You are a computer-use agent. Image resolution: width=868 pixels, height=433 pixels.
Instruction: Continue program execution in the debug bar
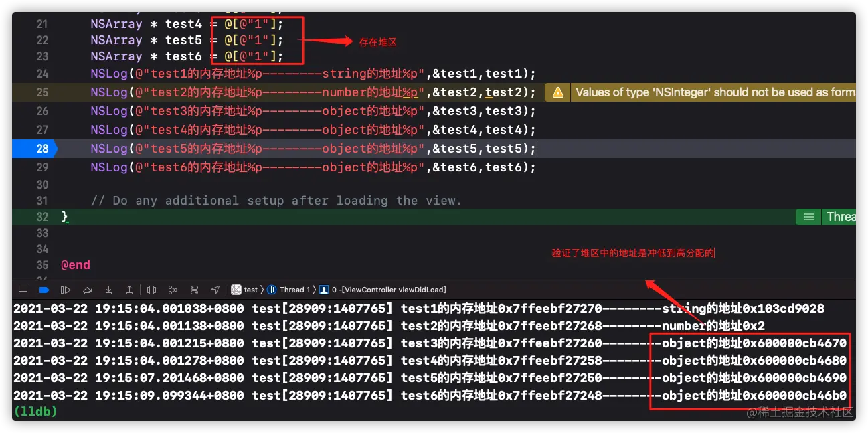(x=66, y=290)
